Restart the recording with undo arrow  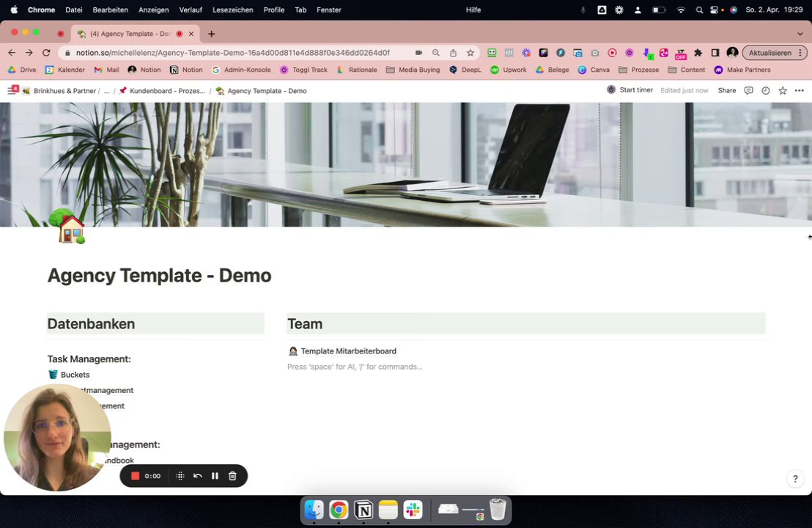[x=197, y=476]
